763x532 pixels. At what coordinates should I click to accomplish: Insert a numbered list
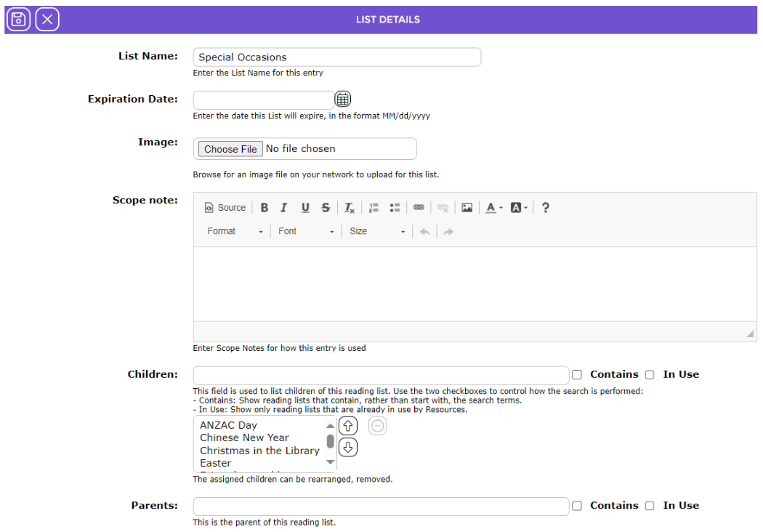tap(374, 208)
